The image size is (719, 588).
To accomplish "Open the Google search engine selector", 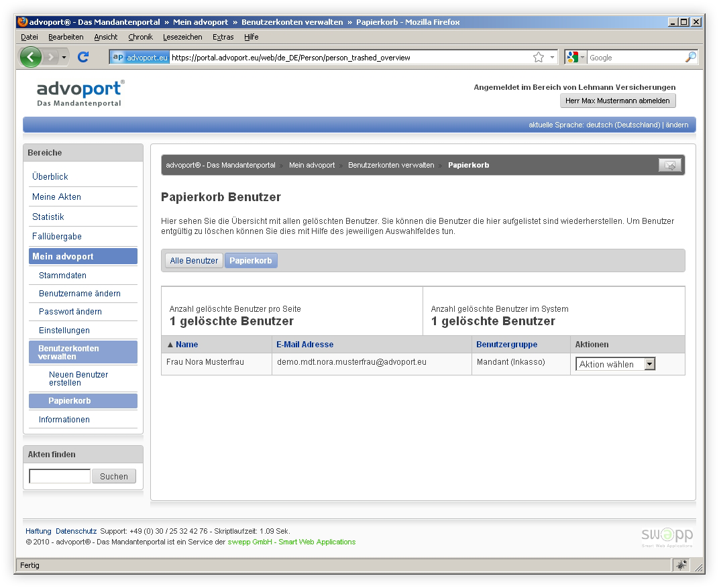I will (x=575, y=57).
